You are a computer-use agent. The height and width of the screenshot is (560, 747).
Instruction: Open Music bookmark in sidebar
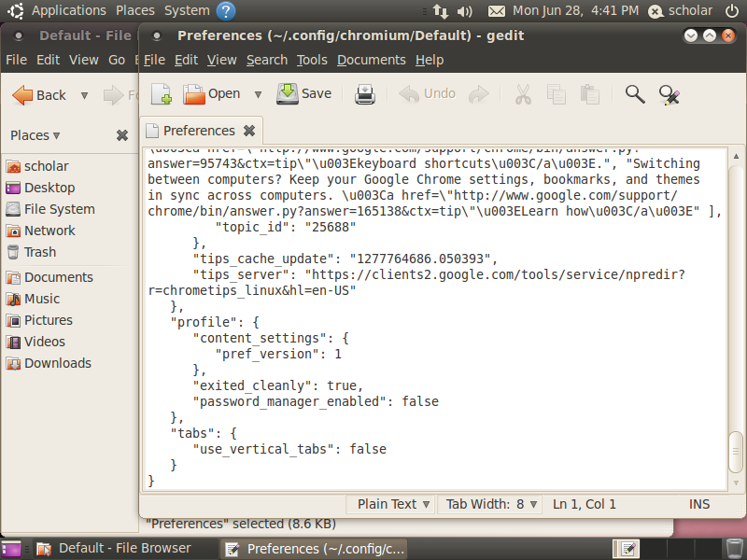[x=34, y=299]
